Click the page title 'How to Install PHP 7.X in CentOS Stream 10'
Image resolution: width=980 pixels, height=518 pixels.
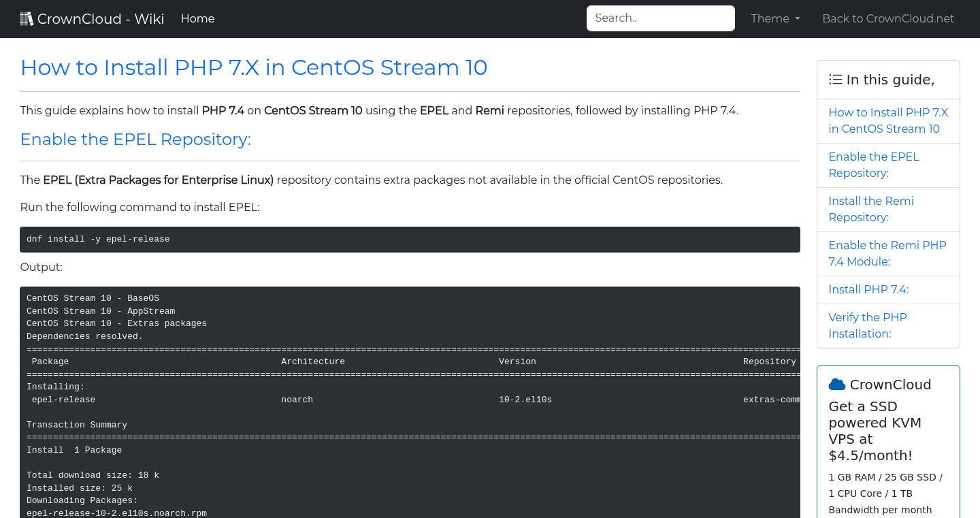[x=254, y=67]
